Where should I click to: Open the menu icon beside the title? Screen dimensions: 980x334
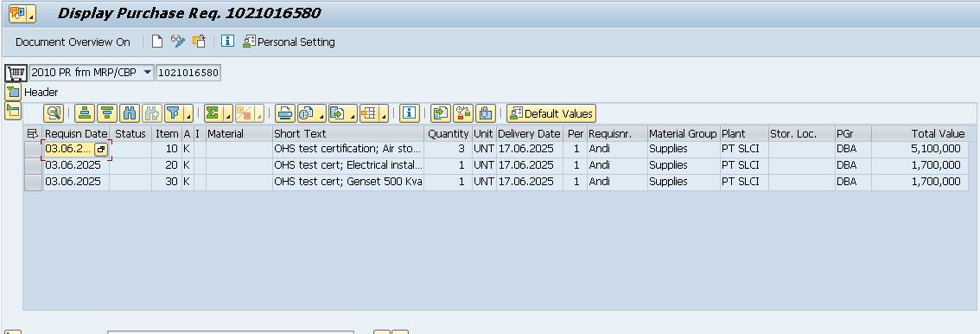[x=22, y=13]
